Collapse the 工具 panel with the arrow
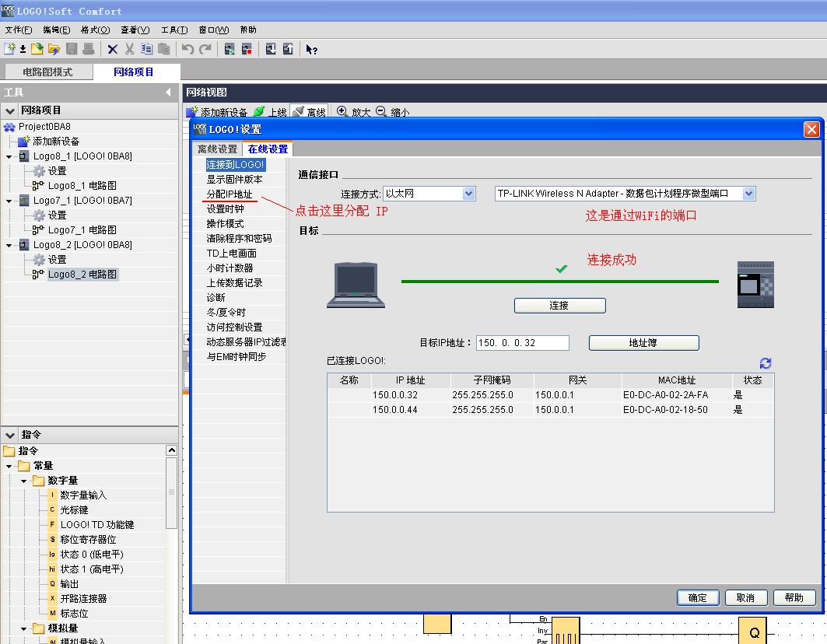Viewport: 827px width, 644px height. (x=168, y=93)
